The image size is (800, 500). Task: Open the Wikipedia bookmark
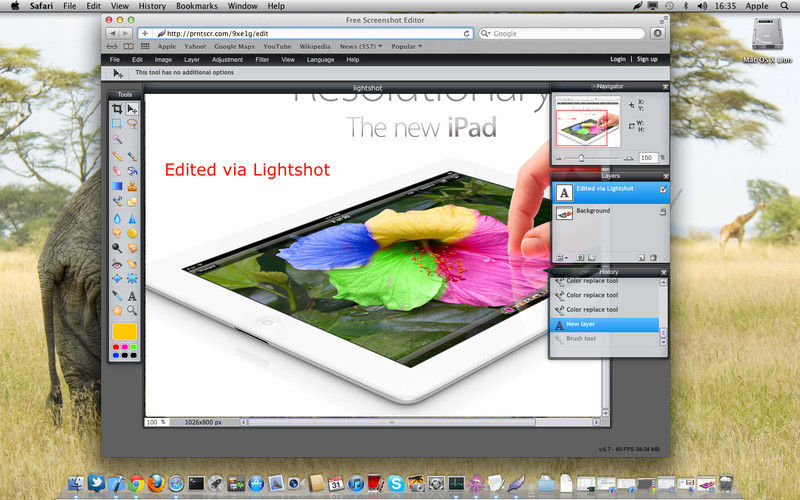pos(315,46)
